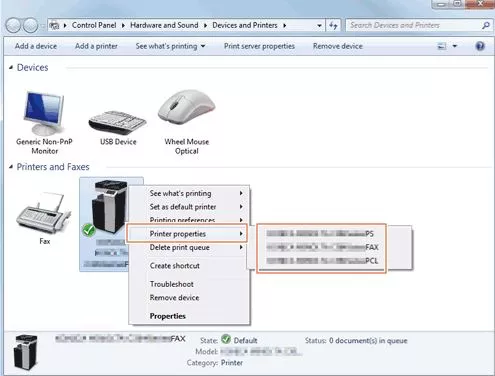The width and height of the screenshot is (495, 376).
Task: Select the USB Device keyboard icon
Action: click(117, 123)
